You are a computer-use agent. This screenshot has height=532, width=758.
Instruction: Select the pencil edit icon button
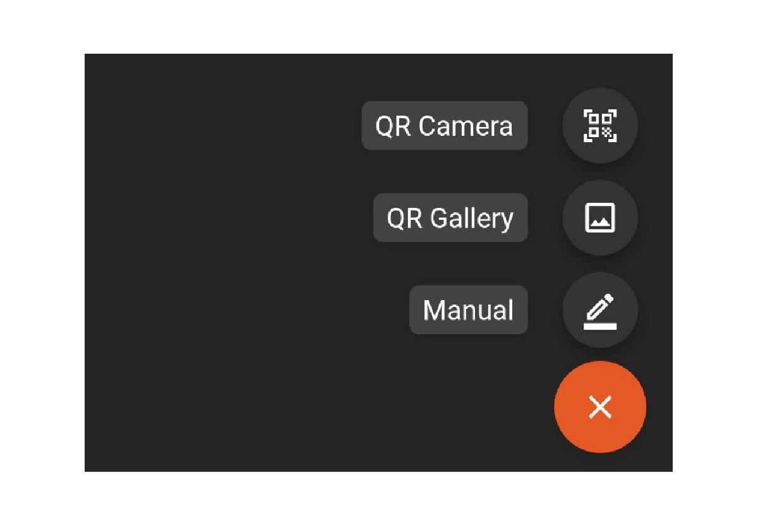599,310
